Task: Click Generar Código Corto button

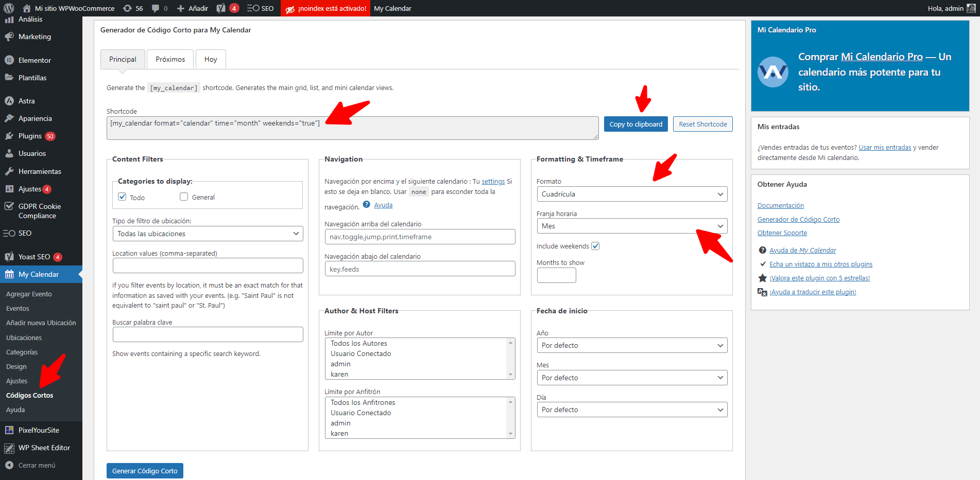Action: [x=145, y=471]
